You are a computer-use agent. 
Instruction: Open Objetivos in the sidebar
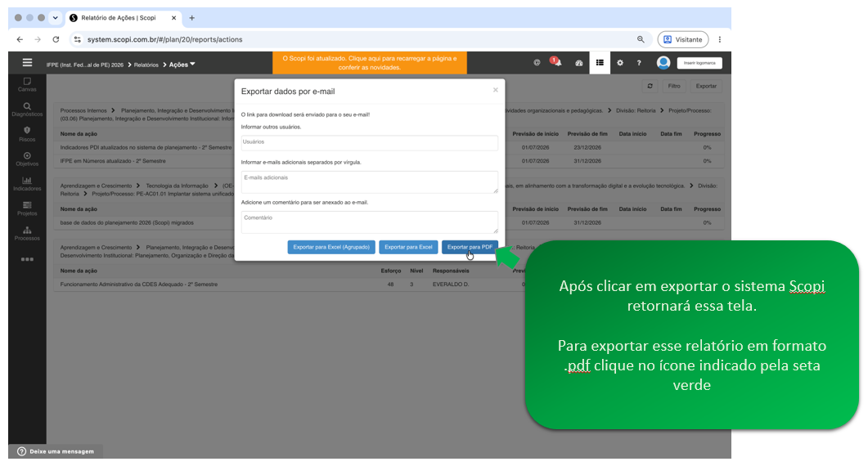(27, 159)
